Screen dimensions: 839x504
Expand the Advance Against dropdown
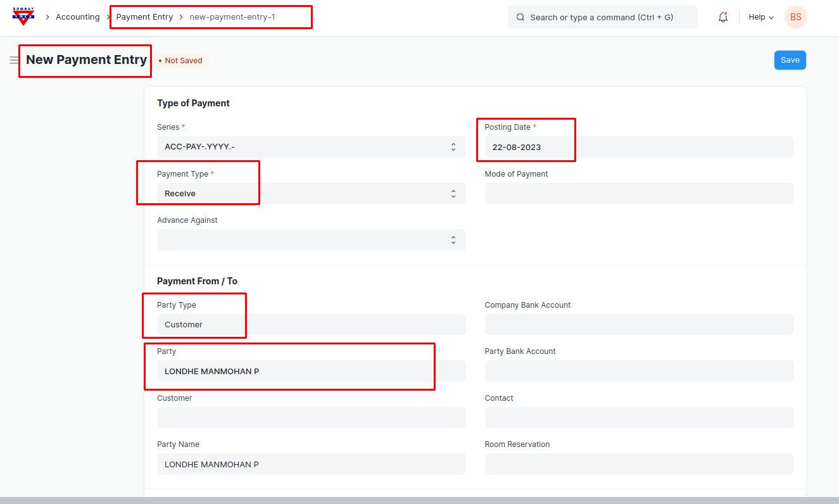310,240
